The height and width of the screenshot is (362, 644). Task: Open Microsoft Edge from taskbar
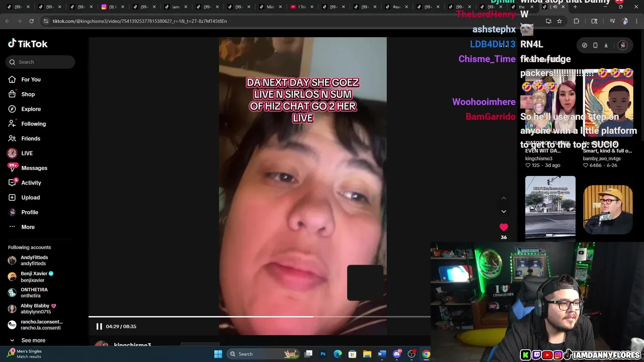pos(338,354)
